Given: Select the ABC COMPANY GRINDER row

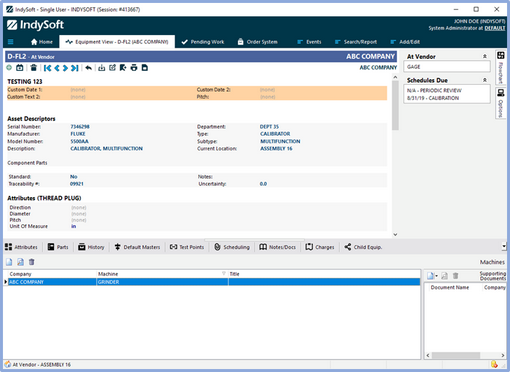Looking at the screenshot, I should coord(213,282).
